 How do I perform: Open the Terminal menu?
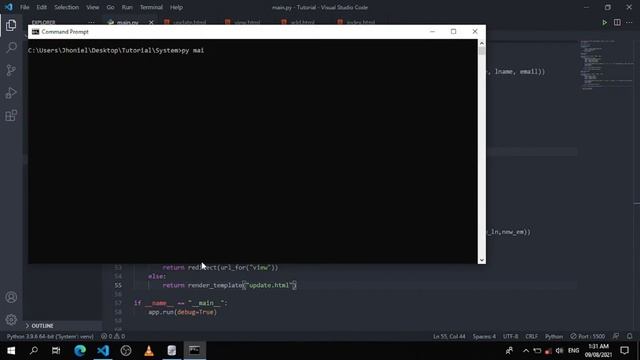pyautogui.click(x=151, y=7)
